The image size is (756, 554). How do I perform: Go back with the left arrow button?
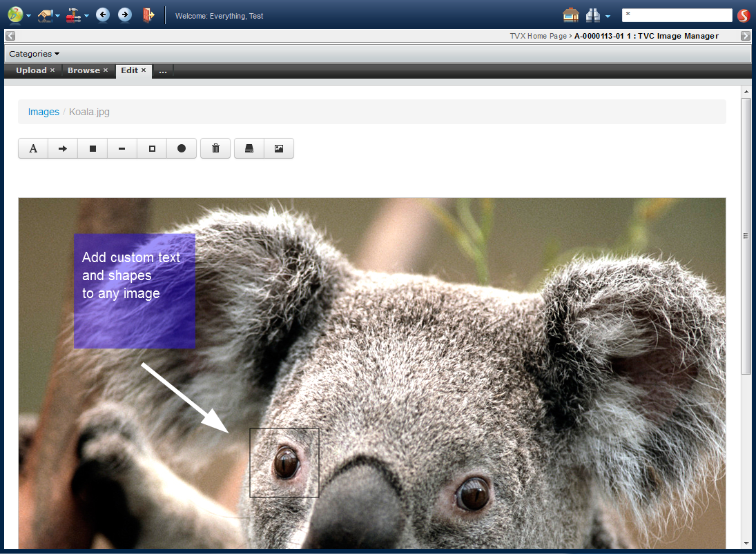point(103,14)
